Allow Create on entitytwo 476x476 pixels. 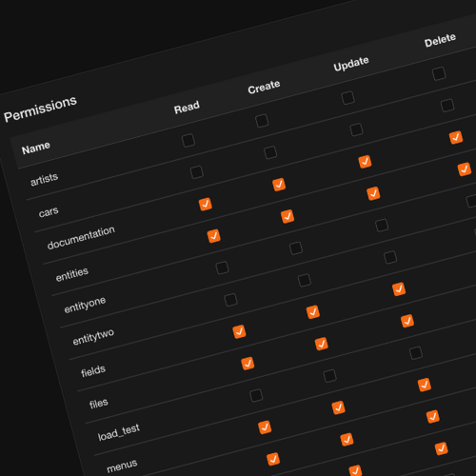305,280
